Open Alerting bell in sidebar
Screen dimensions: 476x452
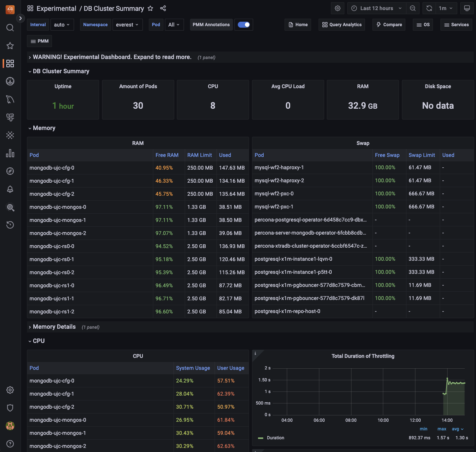10,189
